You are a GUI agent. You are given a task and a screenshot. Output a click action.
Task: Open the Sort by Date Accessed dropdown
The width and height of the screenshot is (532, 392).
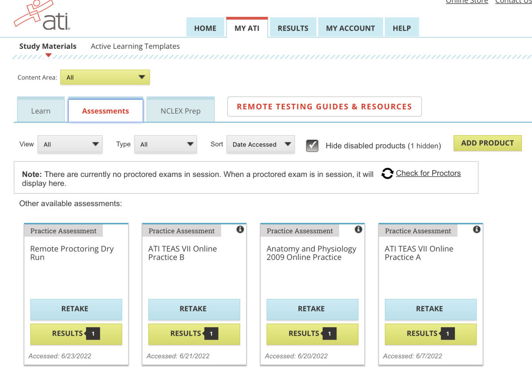(x=261, y=145)
